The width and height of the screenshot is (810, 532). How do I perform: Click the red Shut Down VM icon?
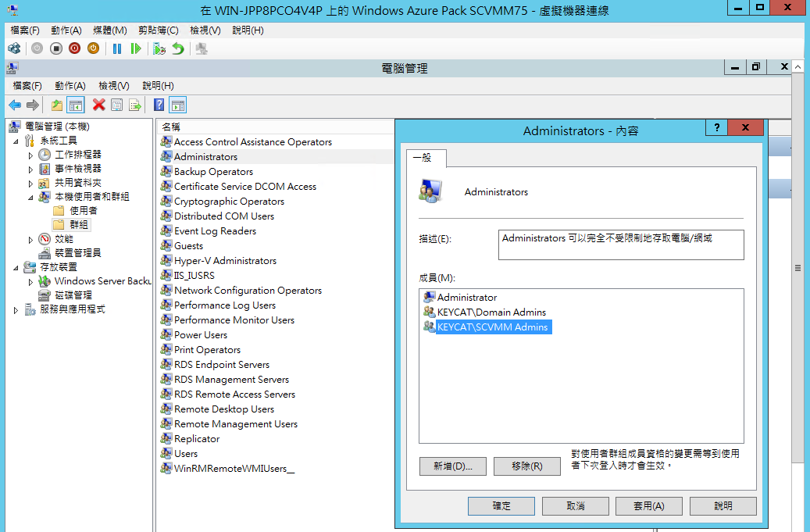74,48
